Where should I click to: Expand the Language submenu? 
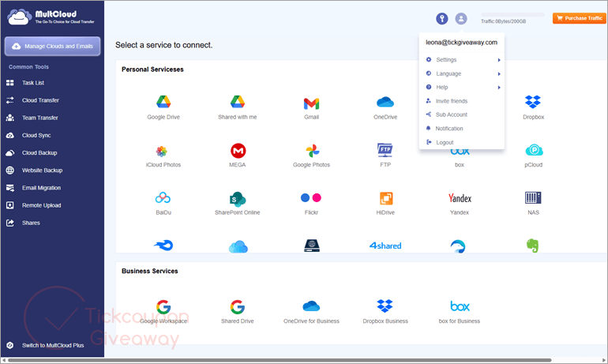point(462,73)
